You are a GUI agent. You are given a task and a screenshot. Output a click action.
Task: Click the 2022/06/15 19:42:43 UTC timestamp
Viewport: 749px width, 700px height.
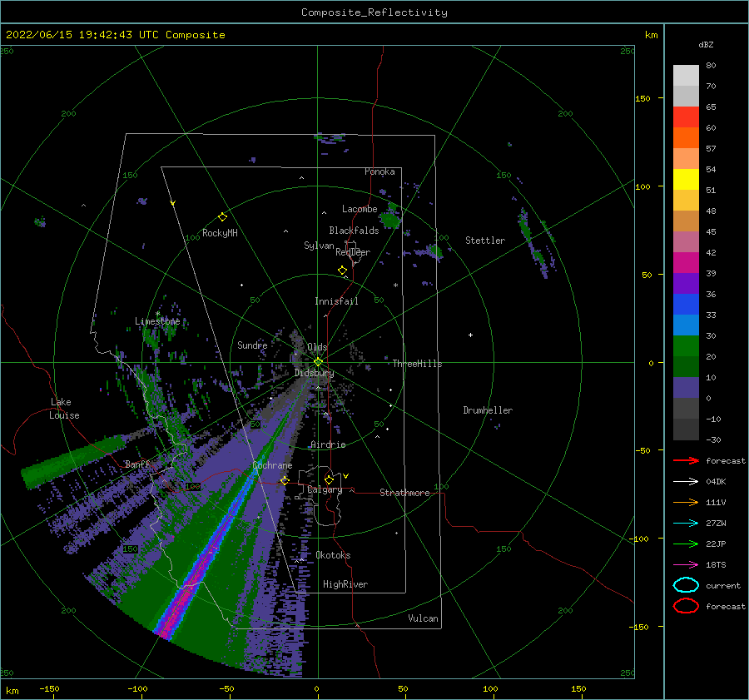[82, 35]
